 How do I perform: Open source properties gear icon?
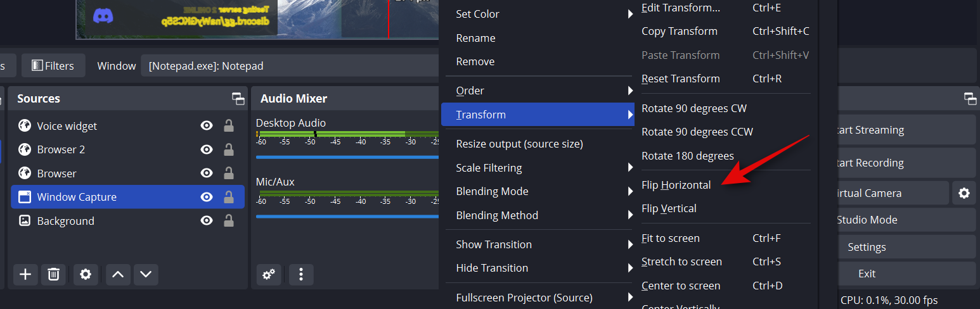(x=86, y=274)
